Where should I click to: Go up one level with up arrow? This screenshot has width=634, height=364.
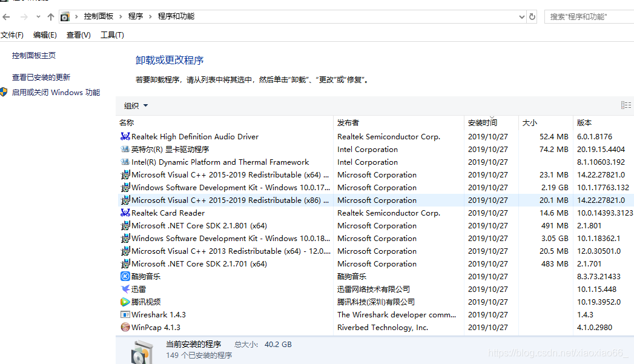pyautogui.click(x=50, y=16)
